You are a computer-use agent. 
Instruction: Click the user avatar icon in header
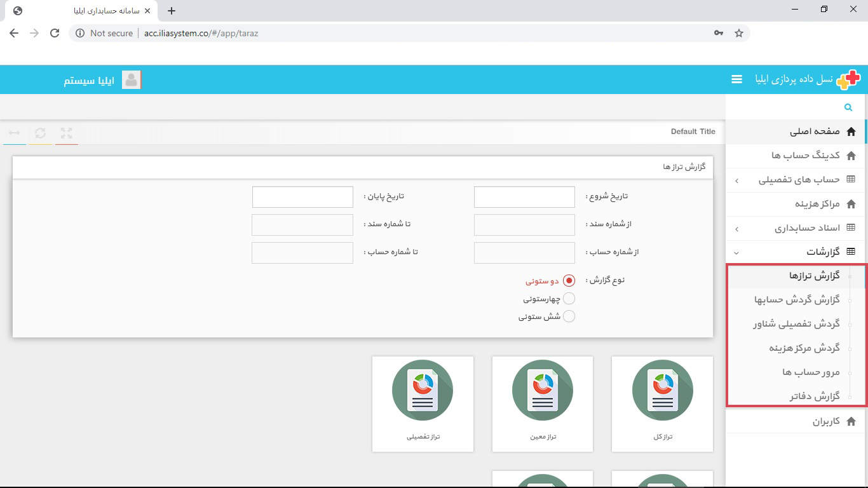(x=131, y=80)
